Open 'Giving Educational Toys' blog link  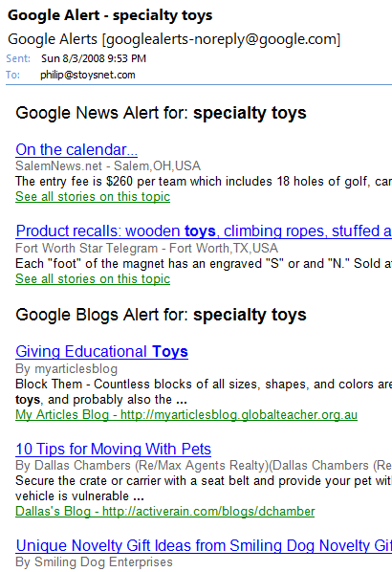pyautogui.click(x=101, y=352)
